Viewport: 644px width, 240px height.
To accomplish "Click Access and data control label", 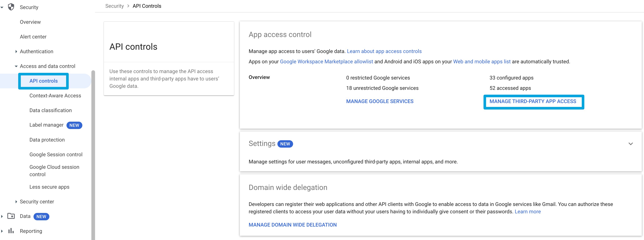I will coord(48,66).
